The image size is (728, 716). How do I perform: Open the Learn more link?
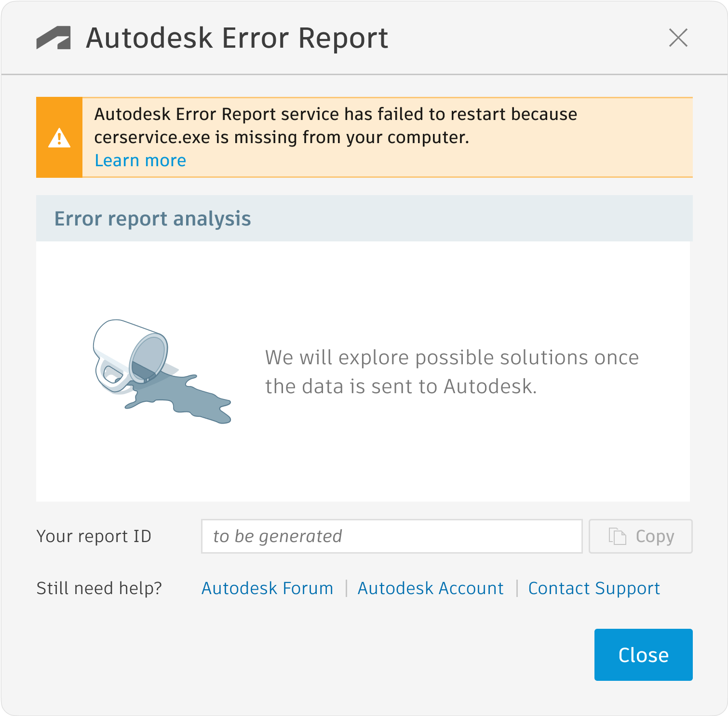[140, 160]
